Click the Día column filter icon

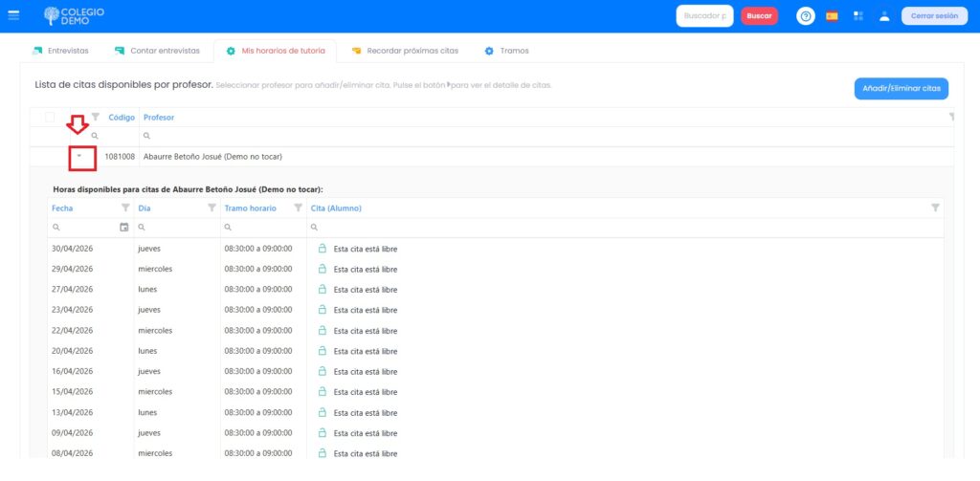[x=212, y=208]
